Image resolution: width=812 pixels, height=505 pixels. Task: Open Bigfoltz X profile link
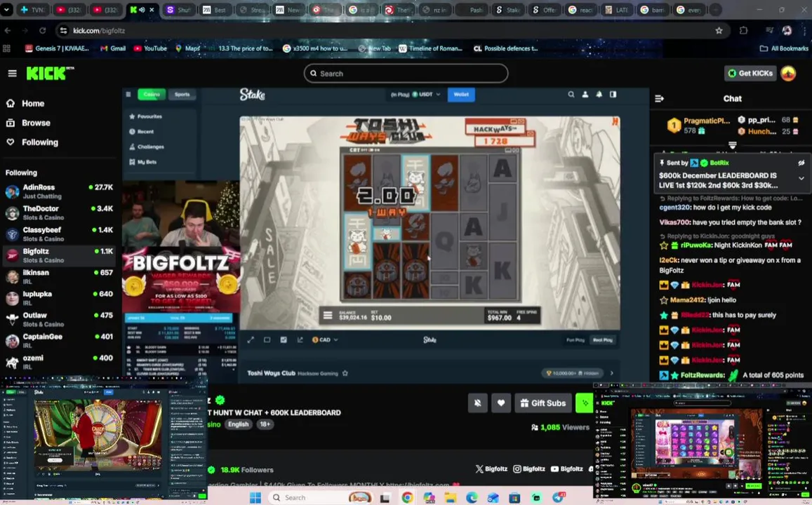tap(491, 469)
